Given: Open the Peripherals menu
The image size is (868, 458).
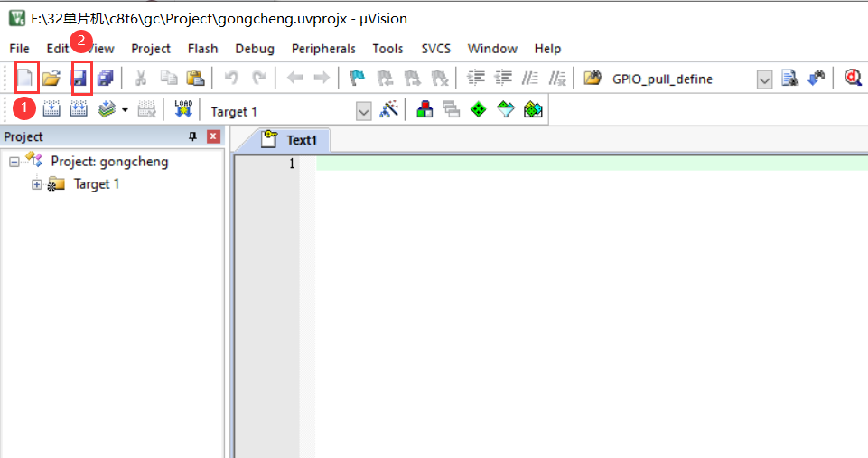Looking at the screenshot, I should 323,49.
